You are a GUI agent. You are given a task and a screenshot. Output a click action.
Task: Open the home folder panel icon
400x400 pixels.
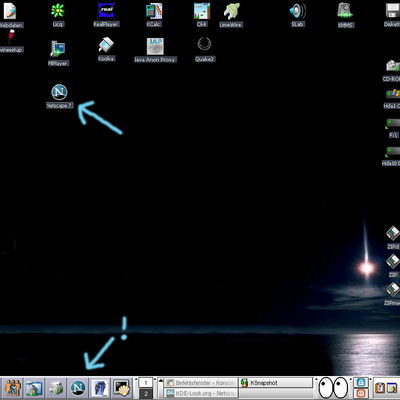pos(34,388)
